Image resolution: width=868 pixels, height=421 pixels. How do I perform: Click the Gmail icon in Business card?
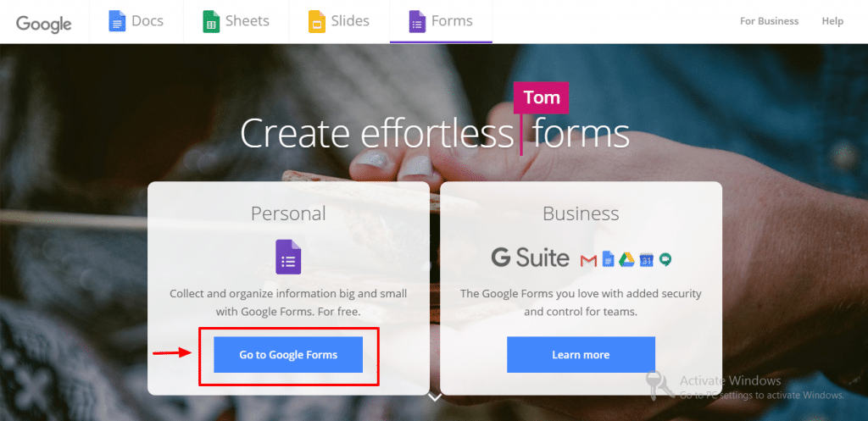[588, 259]
